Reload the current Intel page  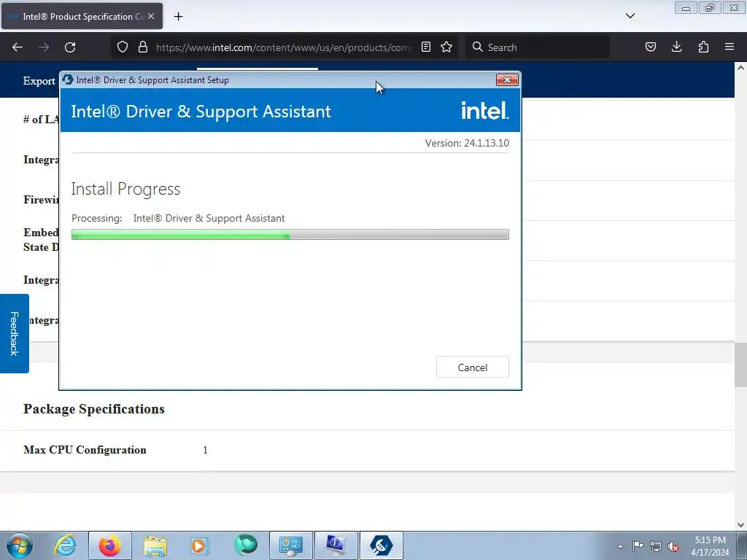click(70, 47)
